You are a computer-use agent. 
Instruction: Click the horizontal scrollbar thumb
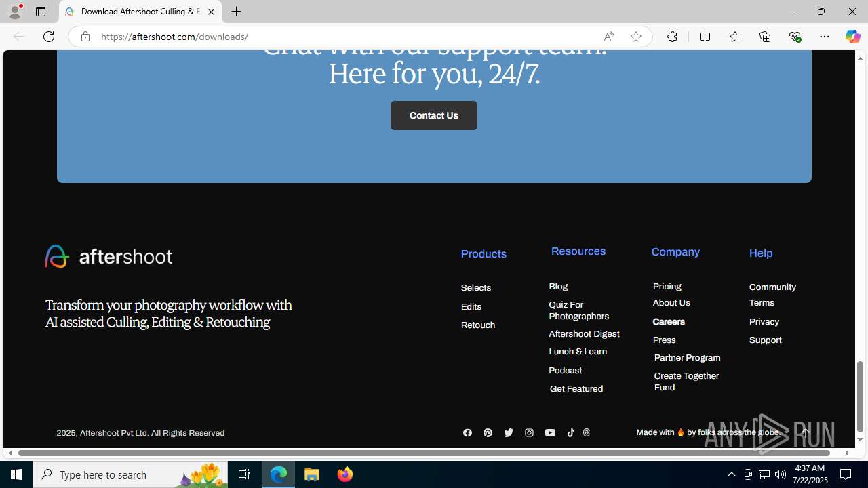425,453
